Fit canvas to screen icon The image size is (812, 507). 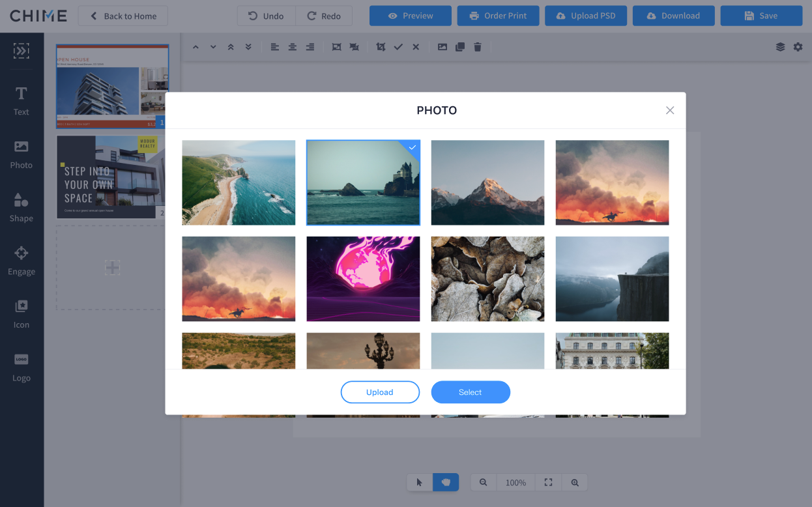(548, 482)
